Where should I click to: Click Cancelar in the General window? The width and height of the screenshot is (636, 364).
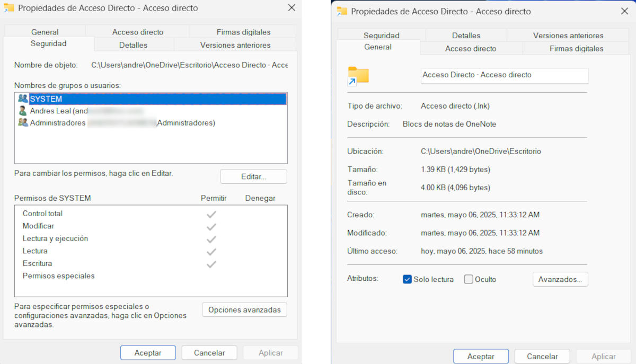point(542,357)
